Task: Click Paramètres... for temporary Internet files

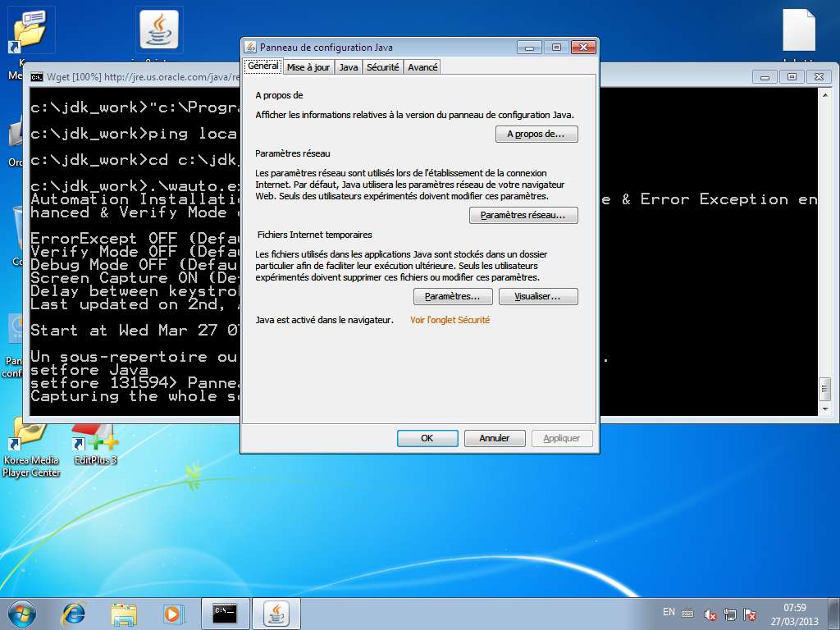Action: [453, 296]
